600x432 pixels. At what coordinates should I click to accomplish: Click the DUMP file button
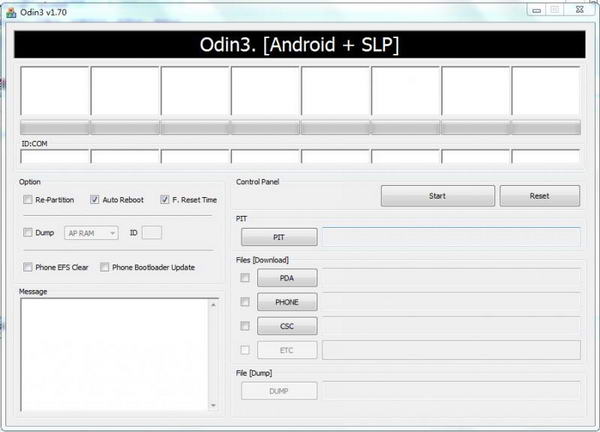coord(279,391)
